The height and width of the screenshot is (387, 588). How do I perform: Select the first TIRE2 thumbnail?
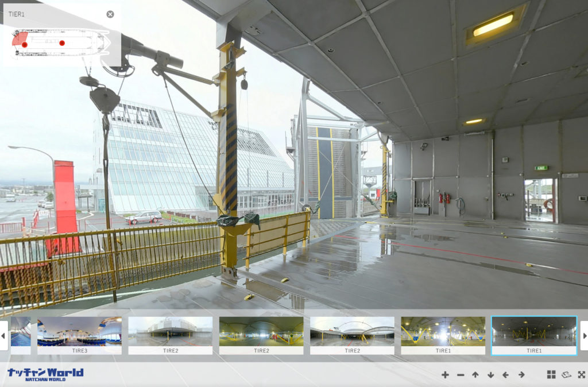171,335
